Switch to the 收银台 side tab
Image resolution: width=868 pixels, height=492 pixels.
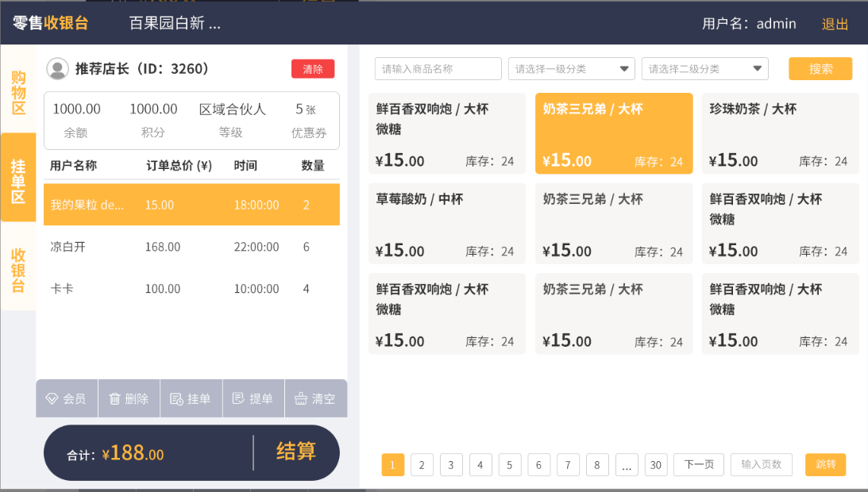click(18, 270)
